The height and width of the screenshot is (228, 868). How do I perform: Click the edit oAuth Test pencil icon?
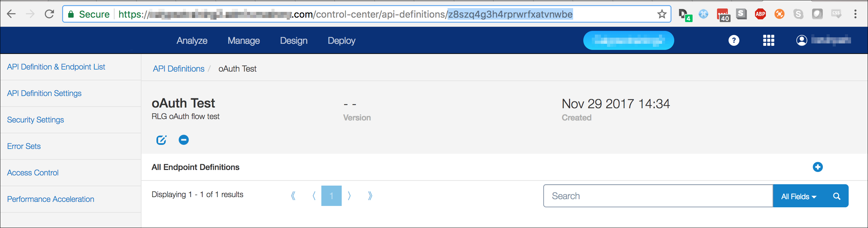pyautogui.click(x=161, y=140)
